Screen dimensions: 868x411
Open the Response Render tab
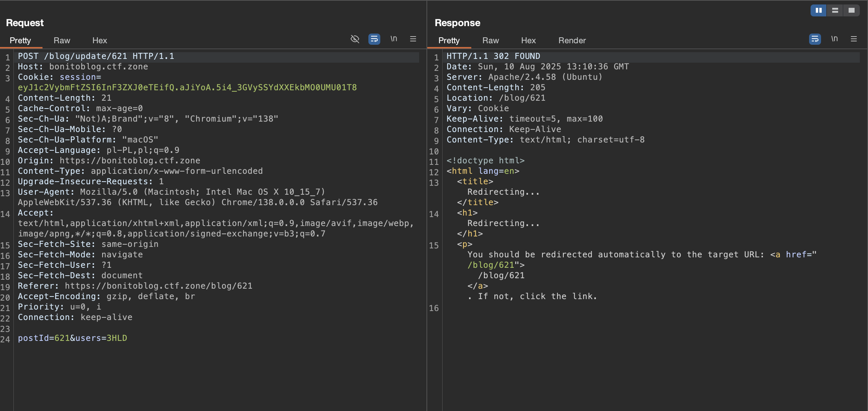coord(572,40)
